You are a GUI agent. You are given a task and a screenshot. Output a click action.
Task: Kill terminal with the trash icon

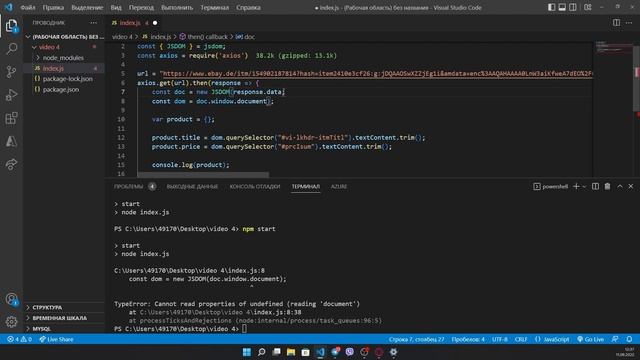pos(607,187)
